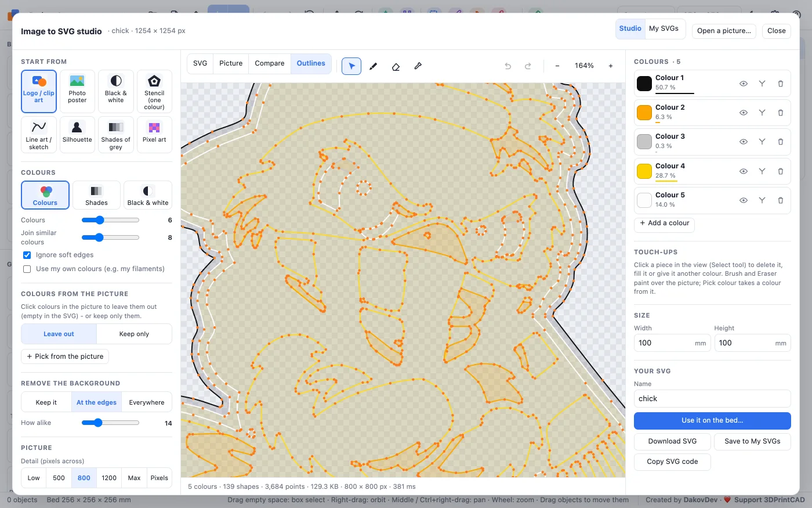Click the Y-shaped icon for Colour 4
812x508 pixels.
pyautogui.click(x=762, y=171)
